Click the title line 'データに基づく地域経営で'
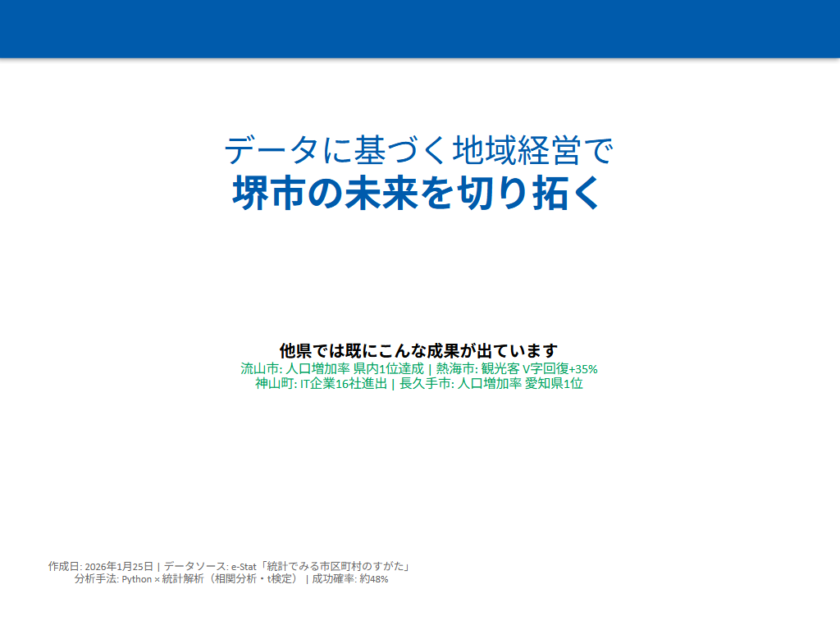 (x=418, y=151)
